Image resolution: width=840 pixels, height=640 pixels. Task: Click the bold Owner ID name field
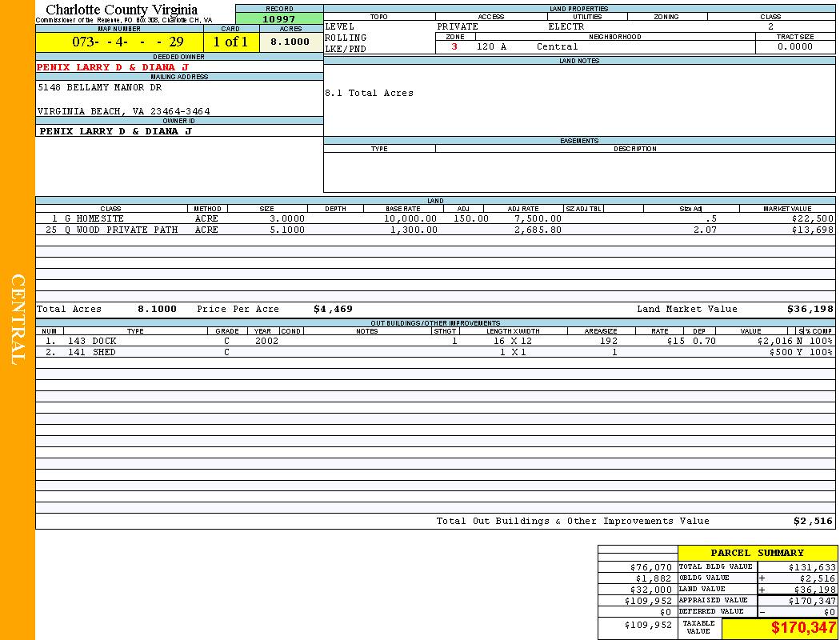point(116,130)
